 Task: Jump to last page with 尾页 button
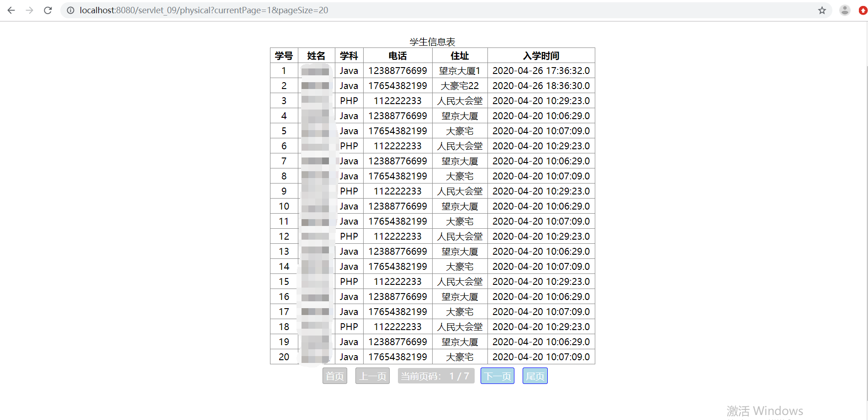535,376
